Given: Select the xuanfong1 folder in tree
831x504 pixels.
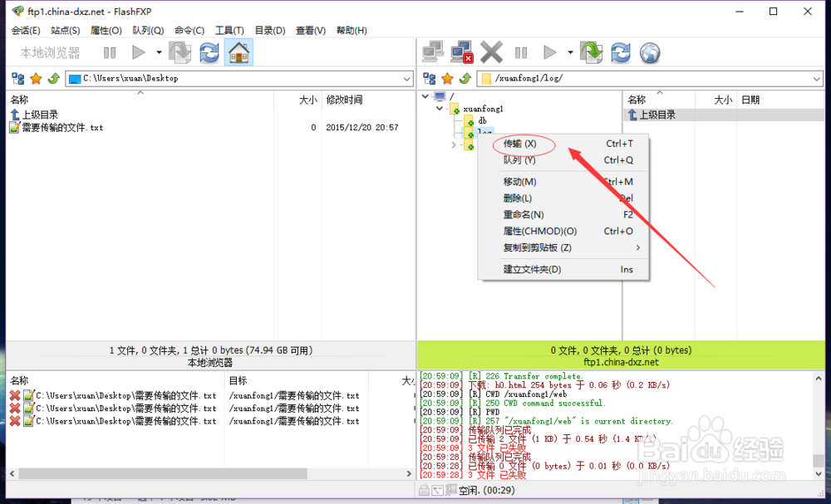Looking at the screenshot, I should 483,109.
